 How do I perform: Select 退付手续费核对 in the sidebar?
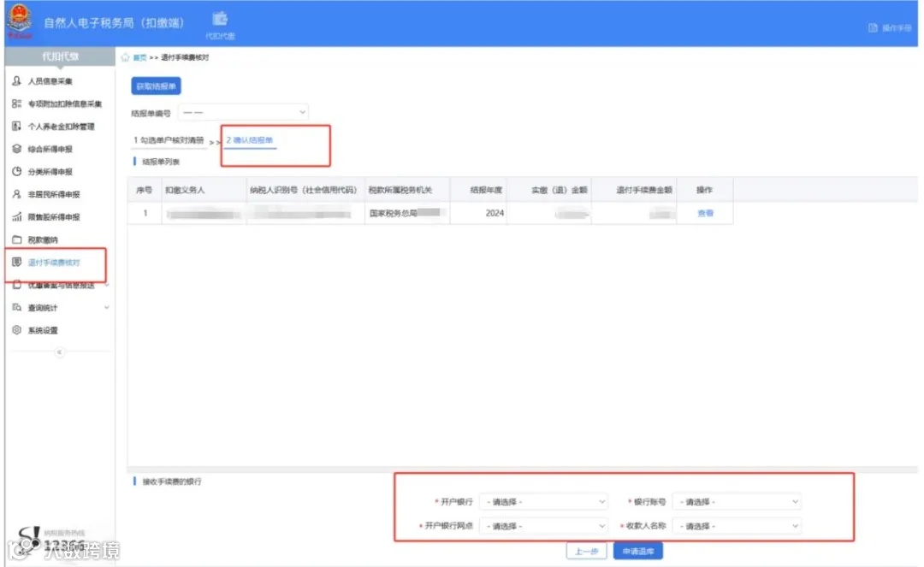point(54,263)
